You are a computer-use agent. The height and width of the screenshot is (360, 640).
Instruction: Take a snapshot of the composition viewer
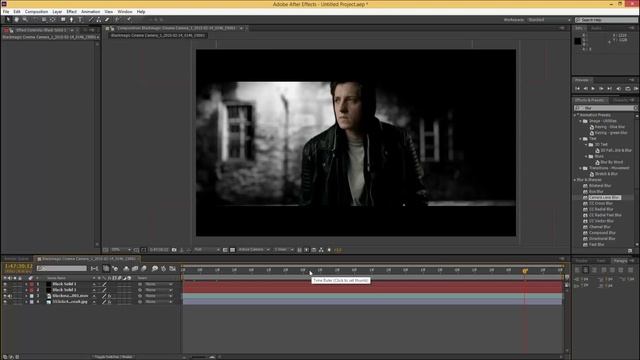174,250
